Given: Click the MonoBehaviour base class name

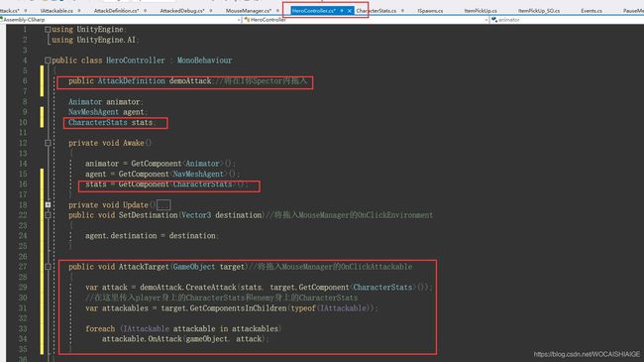Looking at the screenshot, I should [204, 60].
